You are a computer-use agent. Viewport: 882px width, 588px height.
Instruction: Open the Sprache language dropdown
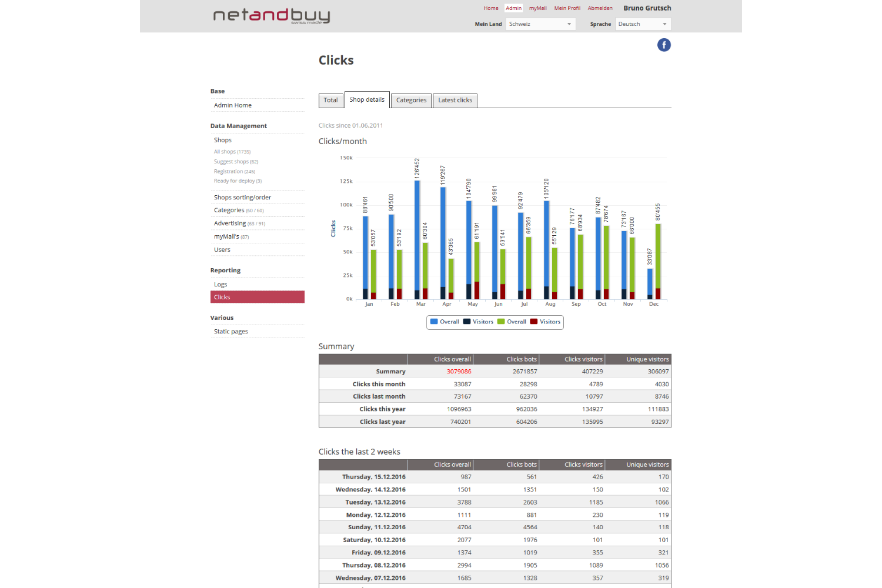tap(643, 24)
